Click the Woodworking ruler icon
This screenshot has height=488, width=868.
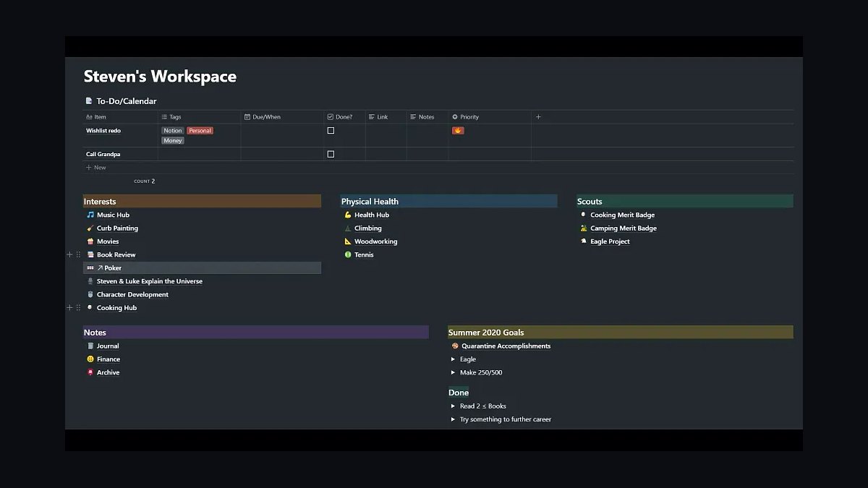(x=348, y=241)
